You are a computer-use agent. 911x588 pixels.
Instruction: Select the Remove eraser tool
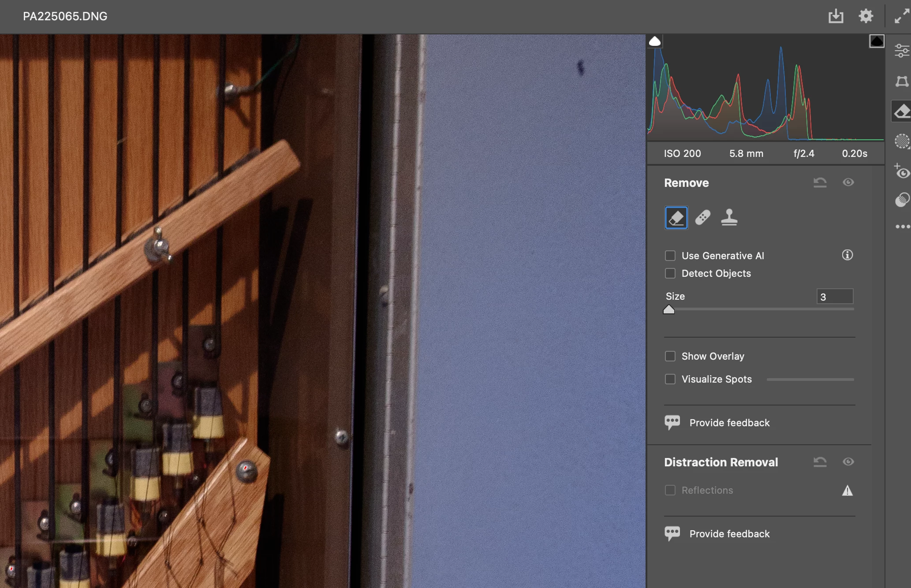tap(676, 218)
